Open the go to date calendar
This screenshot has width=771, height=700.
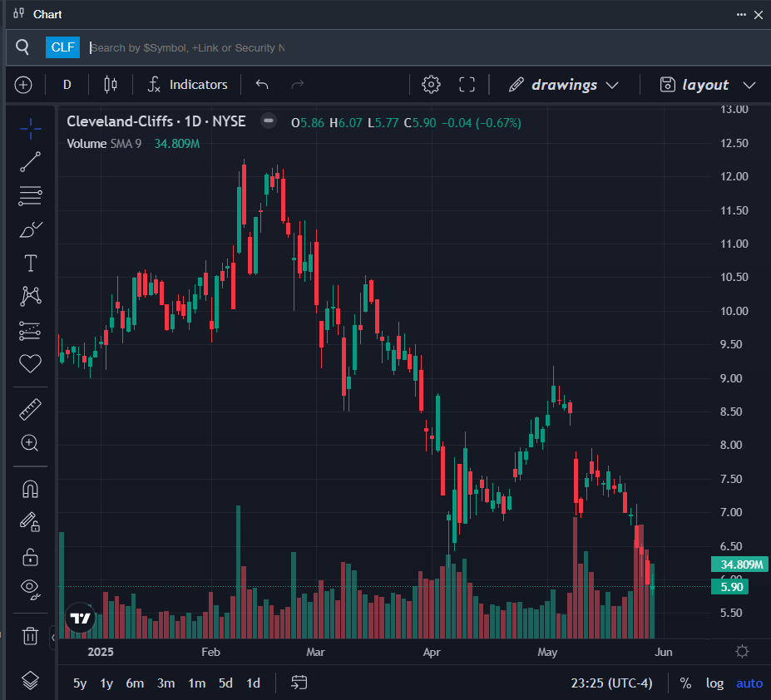299,683
